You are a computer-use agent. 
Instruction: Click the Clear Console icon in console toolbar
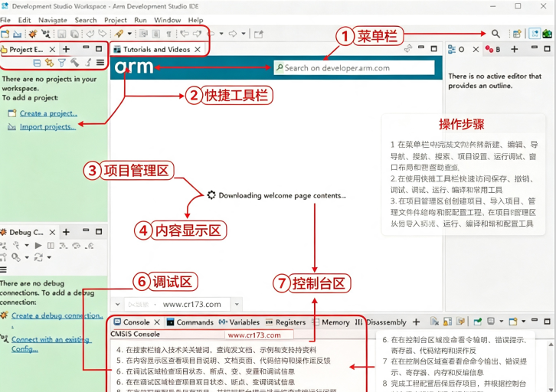(x=434, y=322)
